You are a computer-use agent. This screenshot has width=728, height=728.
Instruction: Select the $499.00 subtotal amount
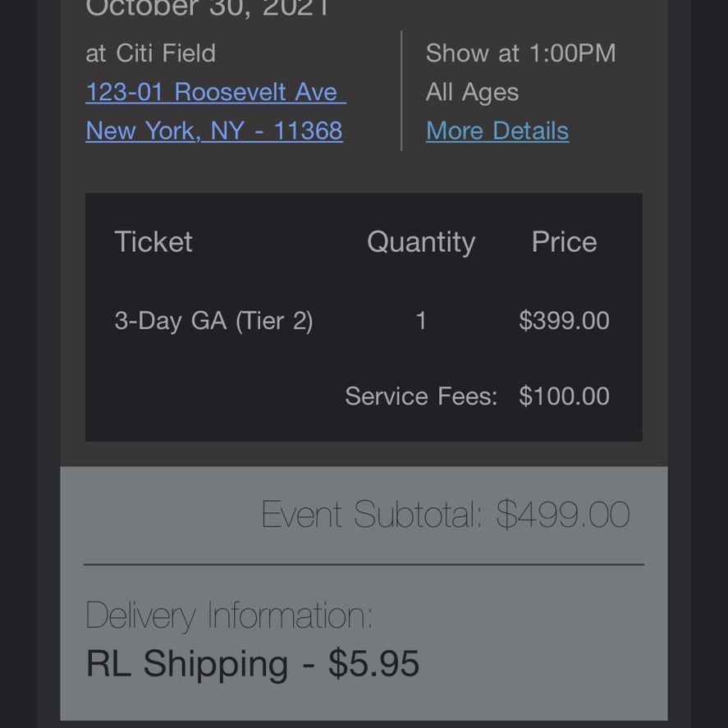pyautogui.click(x=563, y=515)
